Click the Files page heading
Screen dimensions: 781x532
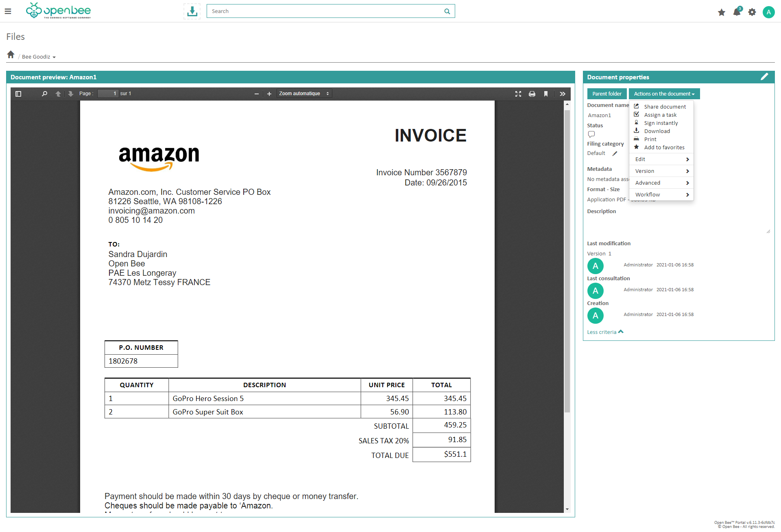[x=15, y=37]
